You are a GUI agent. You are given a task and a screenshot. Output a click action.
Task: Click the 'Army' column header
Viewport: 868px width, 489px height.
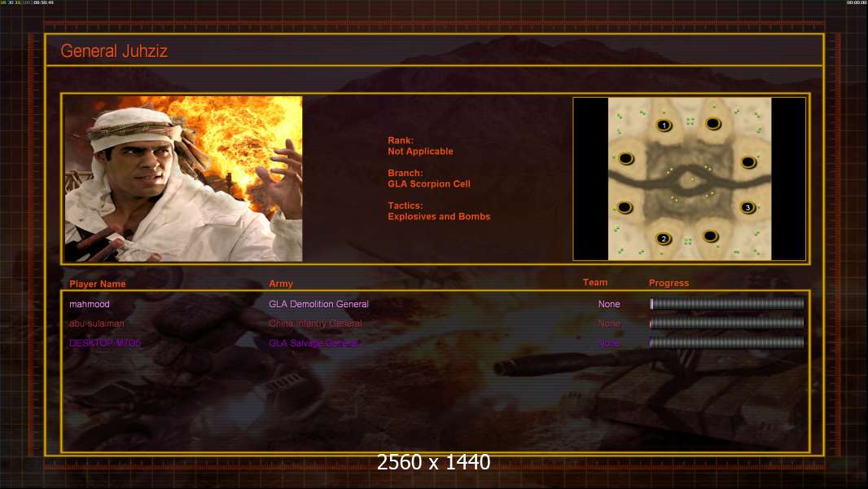tap(281, 284)
